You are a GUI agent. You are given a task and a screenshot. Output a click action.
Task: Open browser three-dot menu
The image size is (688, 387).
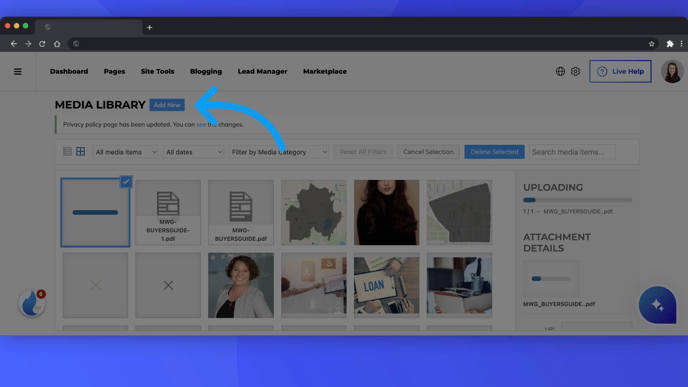point(681,44)
